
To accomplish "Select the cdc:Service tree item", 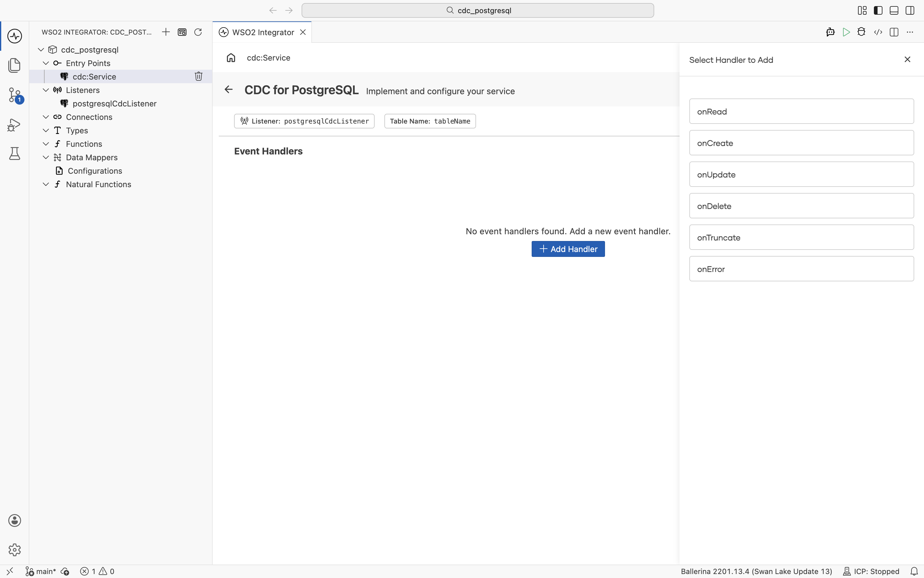I will click(121, 76).
